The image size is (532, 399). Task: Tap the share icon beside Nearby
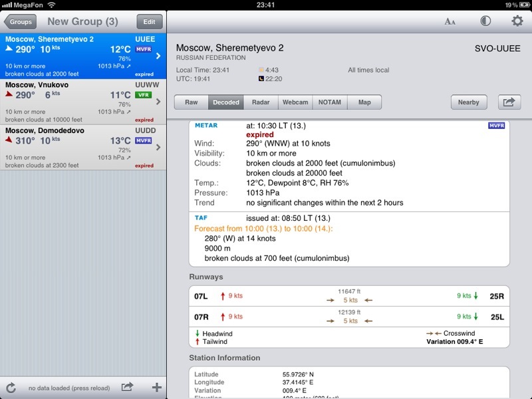click(x=509, y=102)
